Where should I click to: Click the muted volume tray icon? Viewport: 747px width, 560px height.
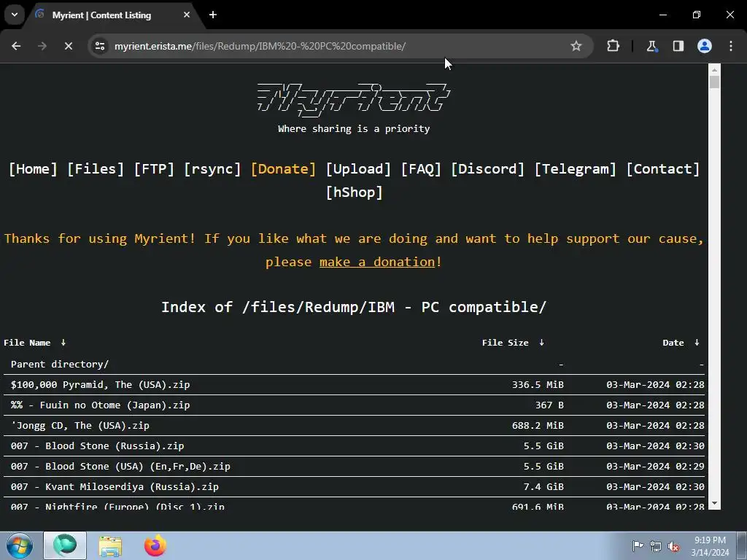[673, 546]
